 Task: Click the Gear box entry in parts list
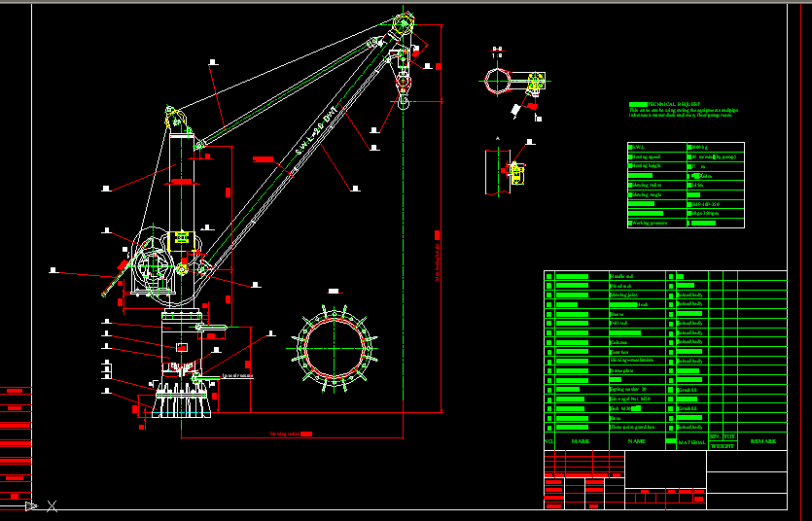point(619,351)
